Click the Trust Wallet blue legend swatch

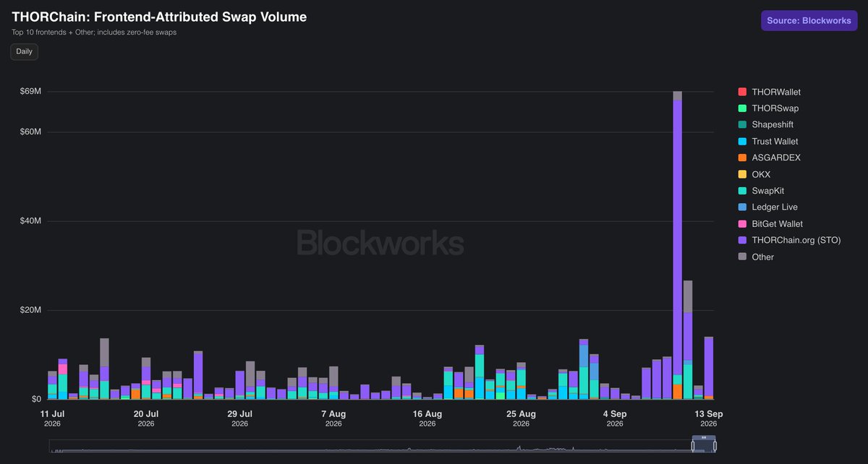[741, 142]
